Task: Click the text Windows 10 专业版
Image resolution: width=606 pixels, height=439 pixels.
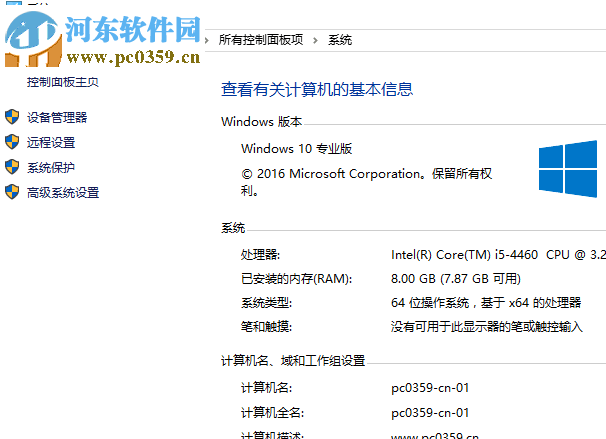Action: coord(296,148)
